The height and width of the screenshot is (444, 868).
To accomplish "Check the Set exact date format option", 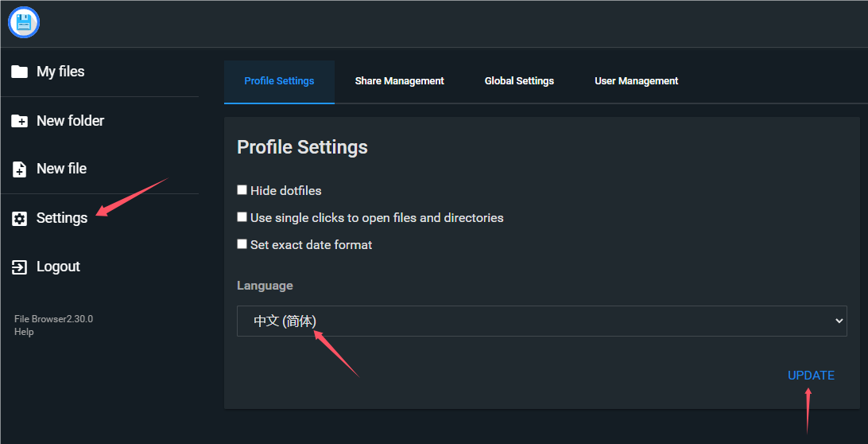I will tap(242, 244).
